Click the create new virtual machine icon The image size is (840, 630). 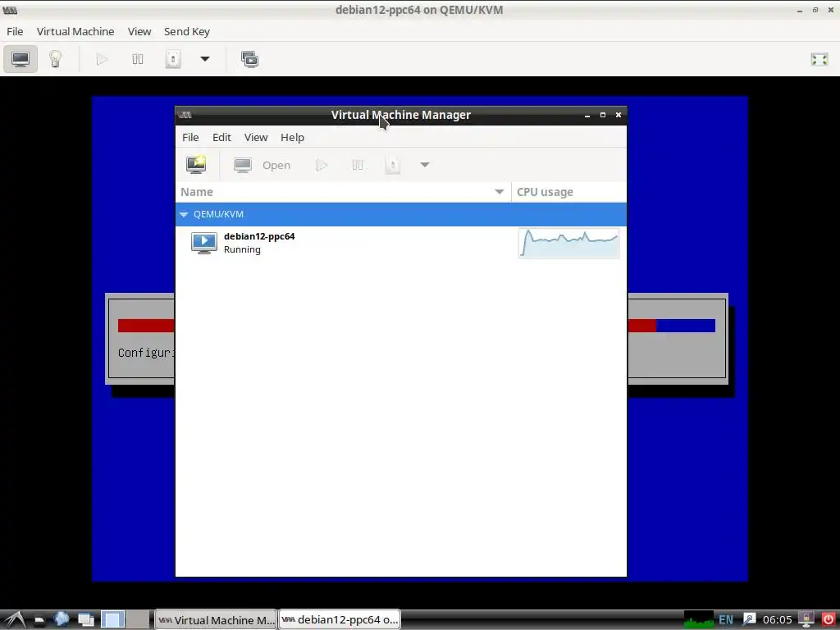[x=196, y=164]
